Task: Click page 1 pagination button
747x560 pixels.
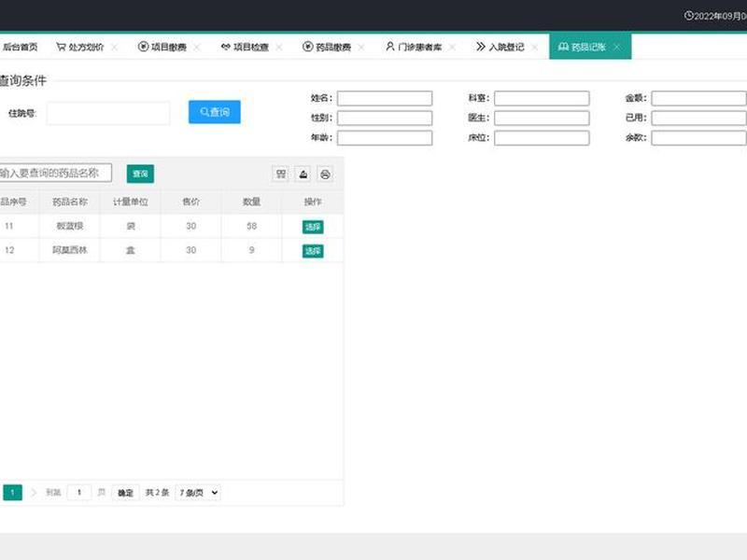Action: (x=12, y=493)
